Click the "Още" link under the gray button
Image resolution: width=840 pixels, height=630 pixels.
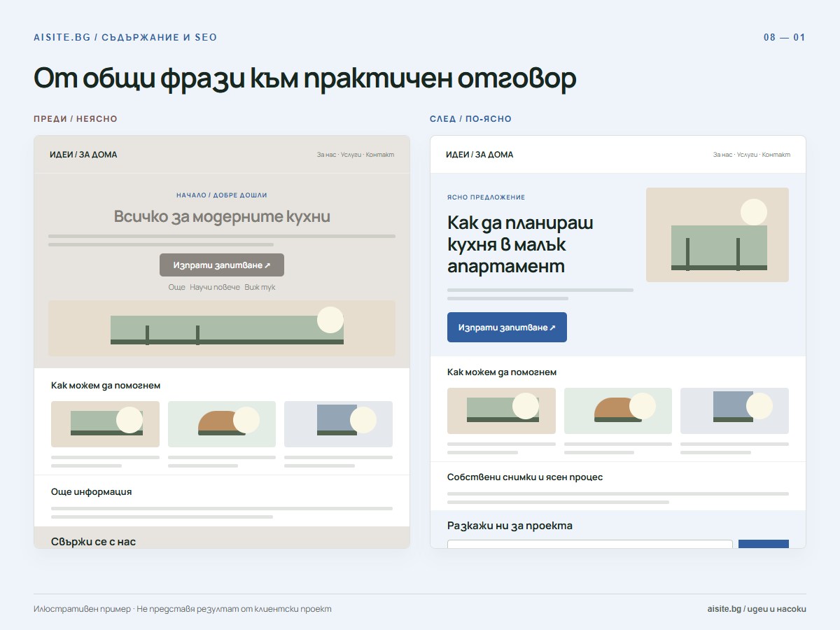176,288
